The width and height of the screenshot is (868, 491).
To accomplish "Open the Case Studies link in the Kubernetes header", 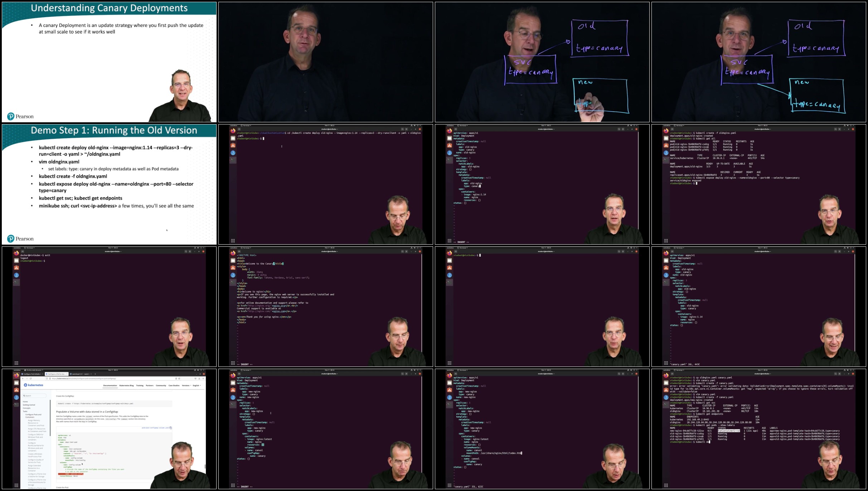I will (174, 386).
